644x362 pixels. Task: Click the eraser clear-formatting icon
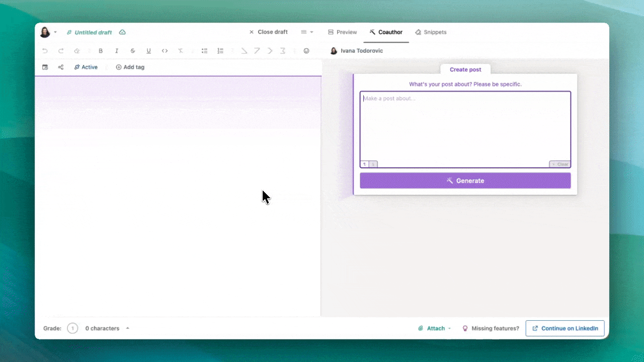pos(77,51)
